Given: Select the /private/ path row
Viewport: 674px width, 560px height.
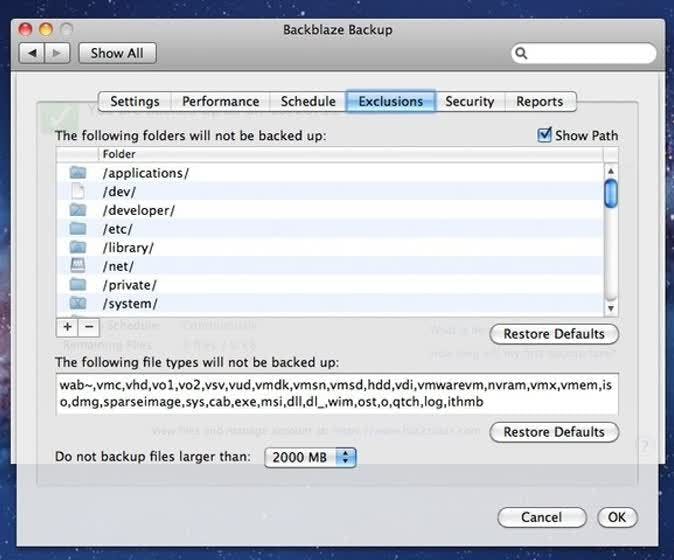Looking at the screenshot, I should (x=330, y=285).
